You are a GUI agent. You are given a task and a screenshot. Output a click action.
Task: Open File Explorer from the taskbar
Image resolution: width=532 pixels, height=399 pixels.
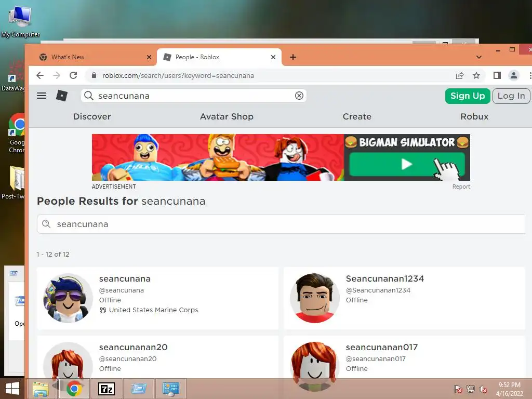[41, 389]
